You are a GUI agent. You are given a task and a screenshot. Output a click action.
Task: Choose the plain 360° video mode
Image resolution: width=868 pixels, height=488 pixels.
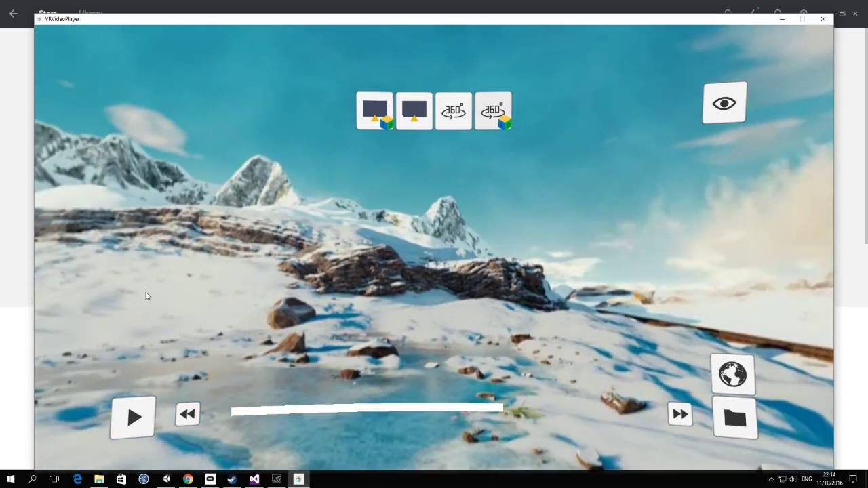[x=453, y=111]
